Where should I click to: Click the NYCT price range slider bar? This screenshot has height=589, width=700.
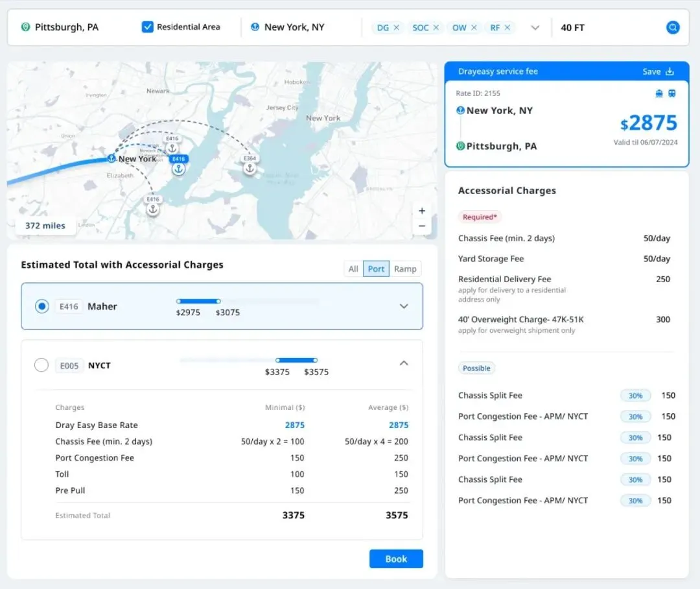pos(296,360)
